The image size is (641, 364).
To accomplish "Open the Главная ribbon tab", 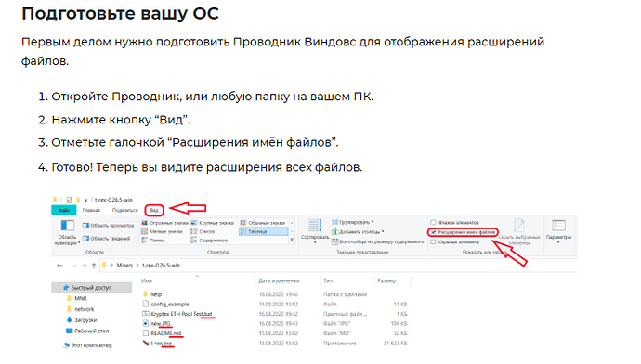I will point(91,210).
